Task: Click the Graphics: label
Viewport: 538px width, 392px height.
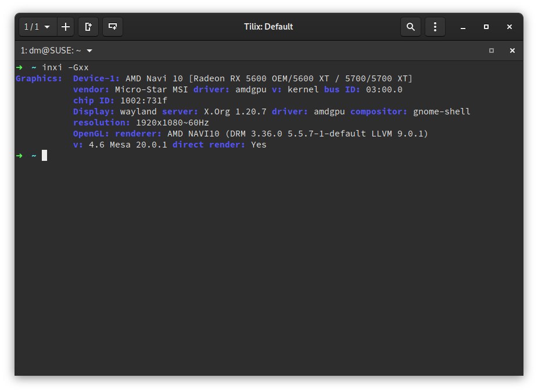Action: point(39,78)
